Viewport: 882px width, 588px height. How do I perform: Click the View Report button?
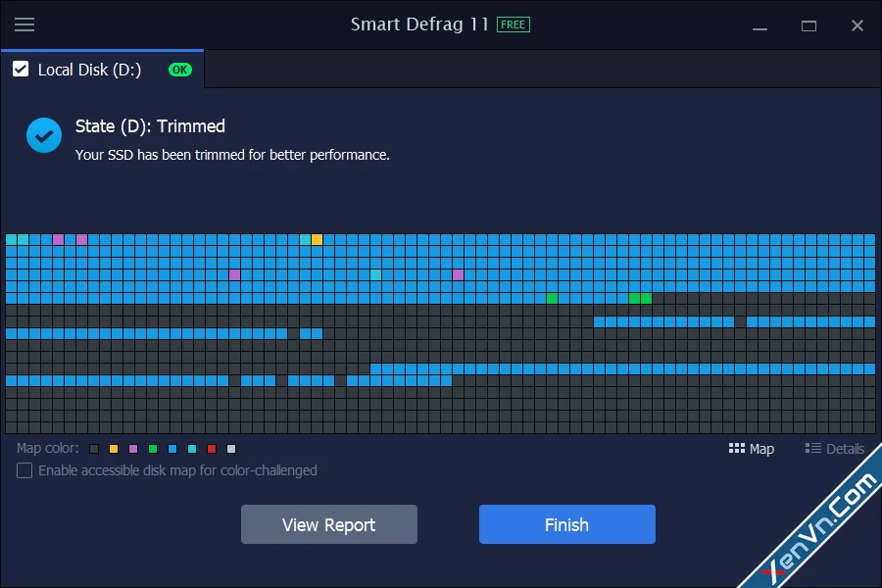329,524
